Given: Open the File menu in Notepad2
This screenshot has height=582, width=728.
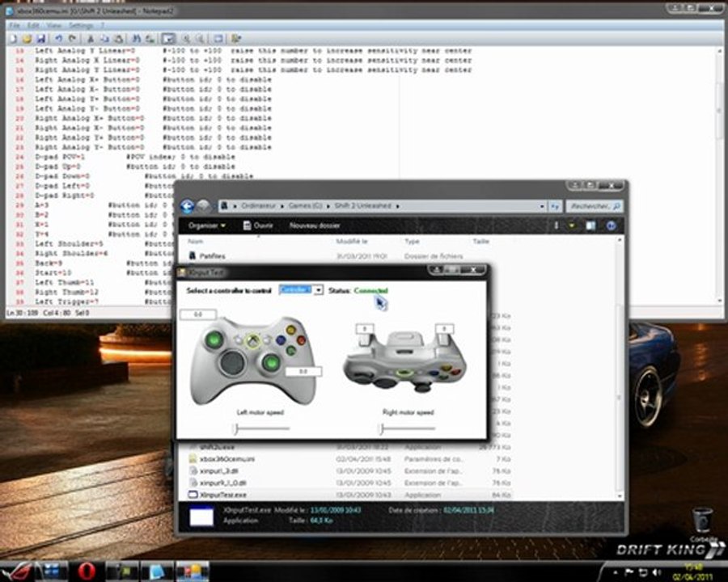Looking at the screenshot, I should click(x=15, y=25).
